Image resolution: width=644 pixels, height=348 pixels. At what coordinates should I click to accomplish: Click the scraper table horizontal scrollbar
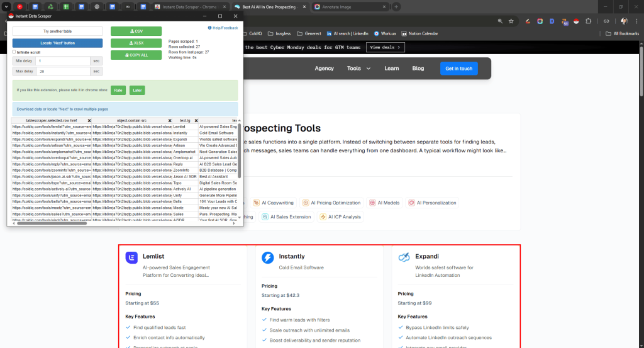pos(52,223)
